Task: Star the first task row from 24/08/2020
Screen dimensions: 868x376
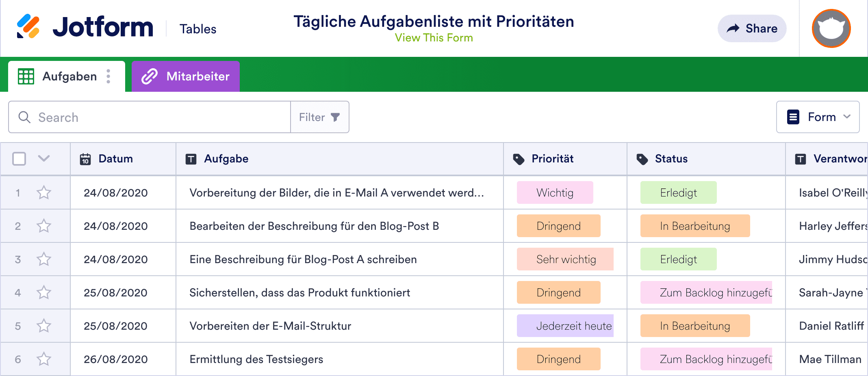Action: click(x=44, y=193)
